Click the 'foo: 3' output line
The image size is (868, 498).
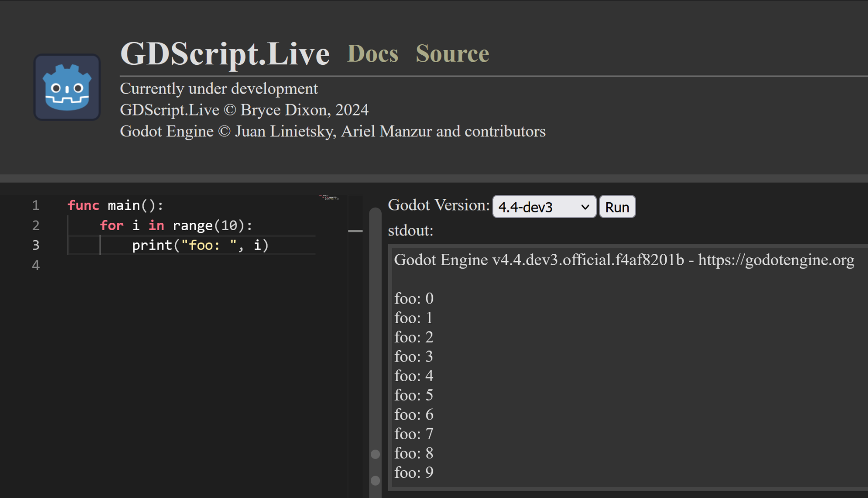point(414,356)
